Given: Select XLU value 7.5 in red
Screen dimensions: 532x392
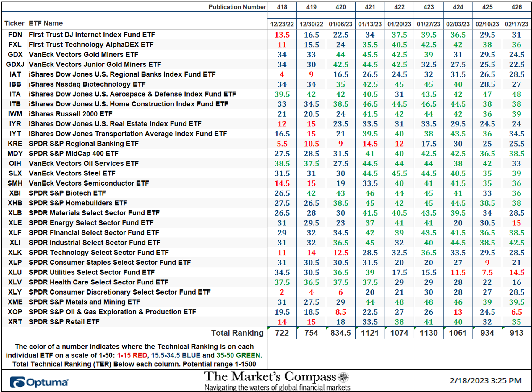Looking at the screenshot, I should (487, 272).
